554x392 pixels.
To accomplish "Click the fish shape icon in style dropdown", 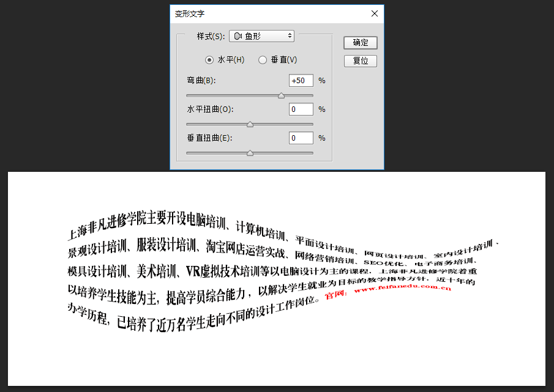I will point(238,36).
